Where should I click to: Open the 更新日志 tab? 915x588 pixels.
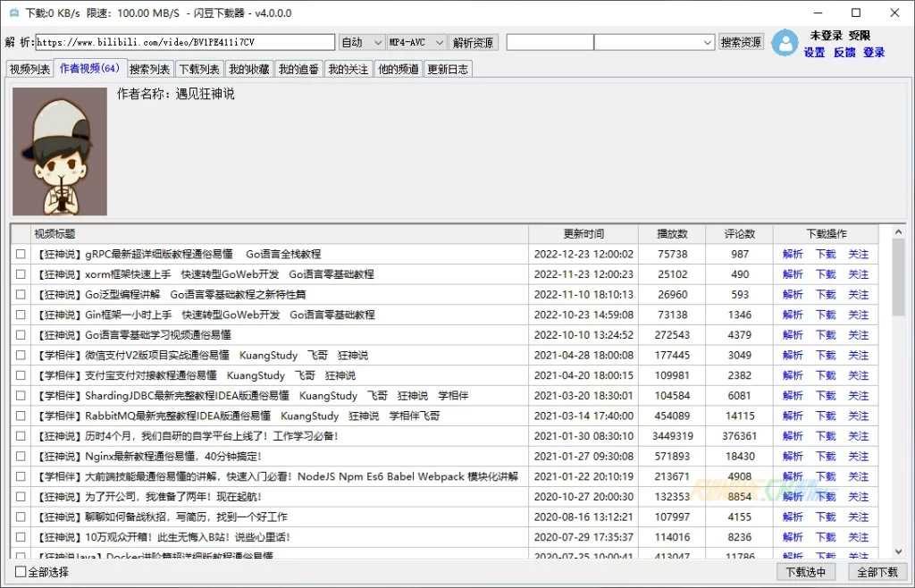(x=447, y=70)
